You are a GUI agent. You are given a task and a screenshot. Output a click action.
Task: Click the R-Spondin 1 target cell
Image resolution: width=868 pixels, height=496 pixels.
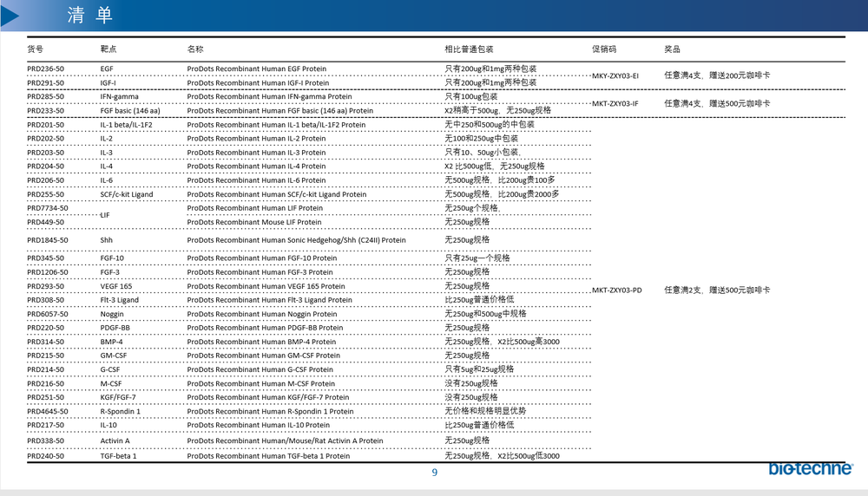coord(120,411)
